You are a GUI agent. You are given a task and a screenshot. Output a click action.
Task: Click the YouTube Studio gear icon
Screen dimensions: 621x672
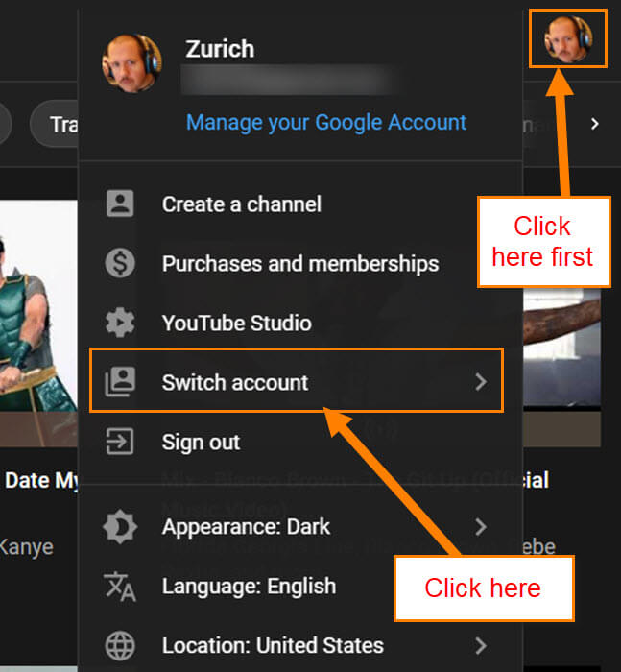[x=120, y=323]
